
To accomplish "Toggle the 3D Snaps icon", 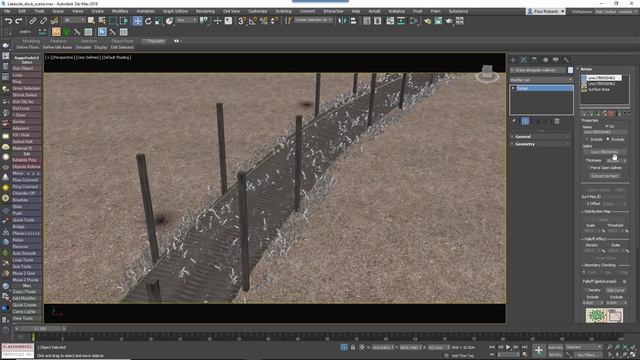I will 242,21.
